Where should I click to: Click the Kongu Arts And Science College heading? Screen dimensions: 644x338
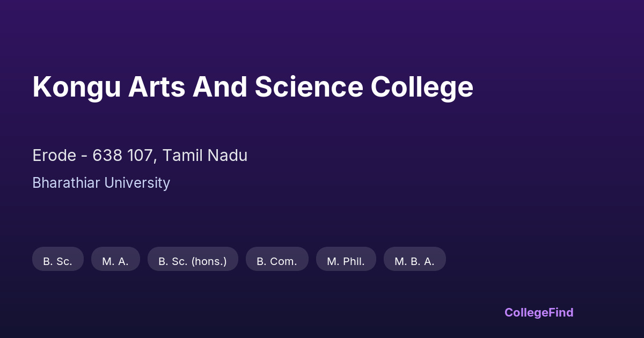pos(253,87)
